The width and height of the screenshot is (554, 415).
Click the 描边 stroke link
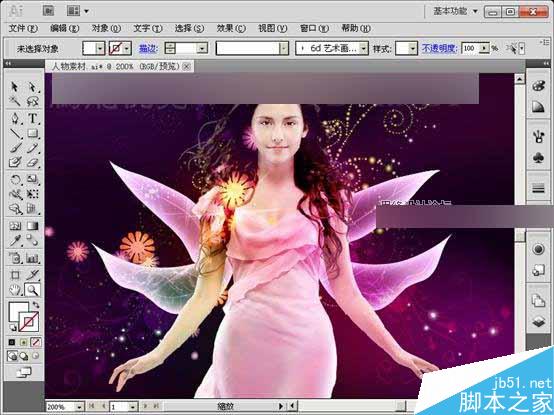point(148,48)
